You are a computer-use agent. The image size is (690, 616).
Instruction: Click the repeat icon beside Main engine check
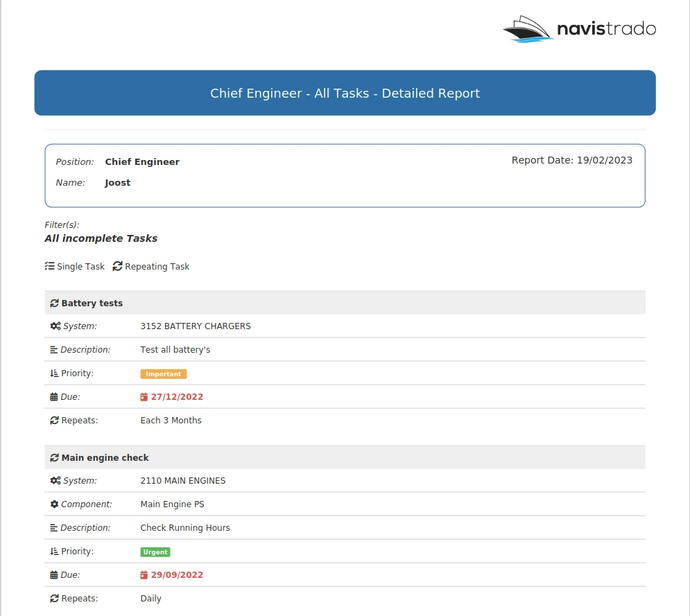(x=54, y=458)
